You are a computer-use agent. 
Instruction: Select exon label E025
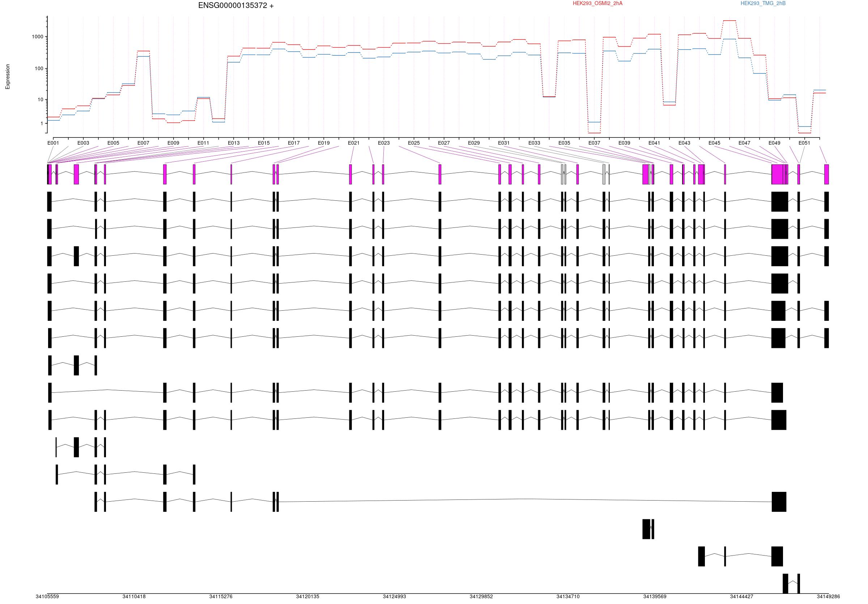pos(414,143)
